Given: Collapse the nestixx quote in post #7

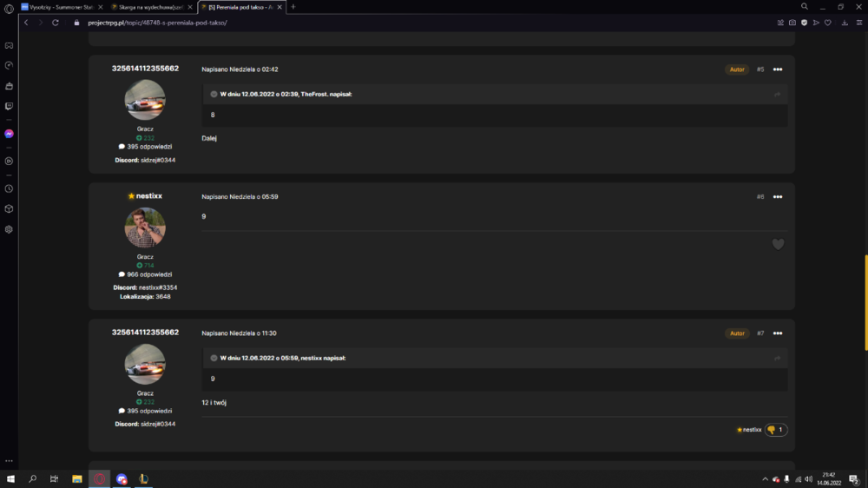Looking at the screenshot, I should 214,359.
